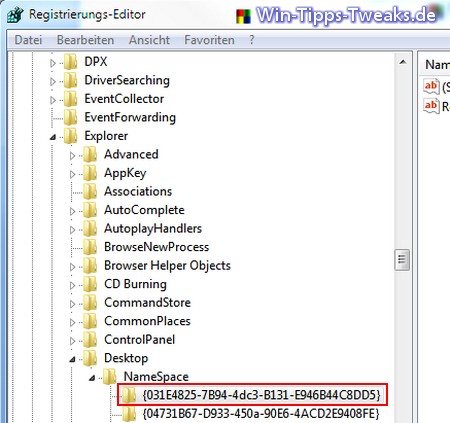Image resolution: width=450 pixels, height=423 pixels.
Task: Open the Favoriten menu
Action: [209, 40]
